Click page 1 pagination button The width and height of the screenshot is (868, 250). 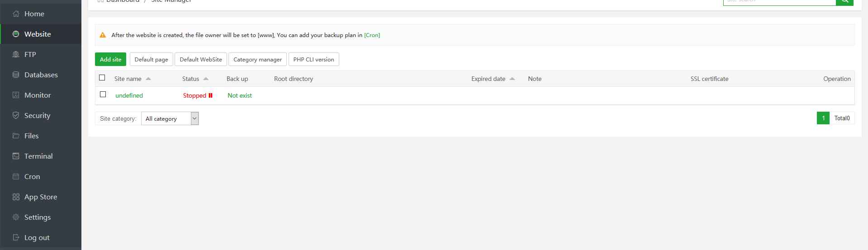823,118
